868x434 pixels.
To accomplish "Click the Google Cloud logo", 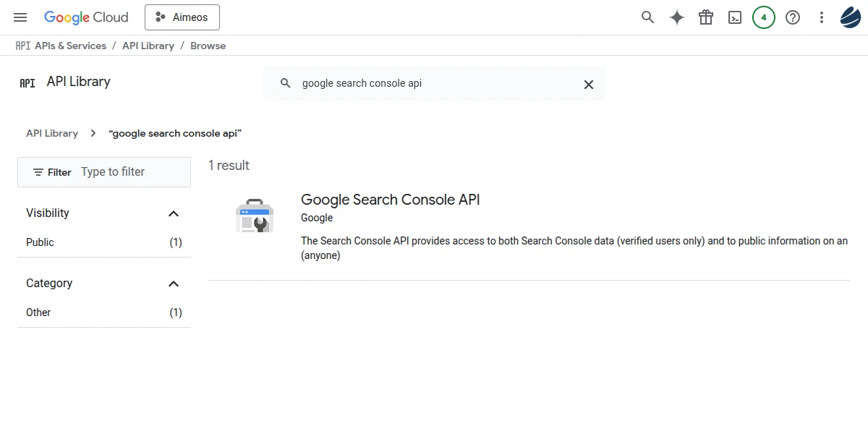I will 86,17.
